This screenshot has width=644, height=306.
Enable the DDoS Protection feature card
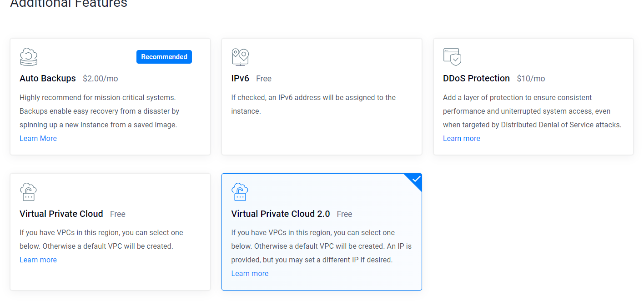(x=533, y=96)
